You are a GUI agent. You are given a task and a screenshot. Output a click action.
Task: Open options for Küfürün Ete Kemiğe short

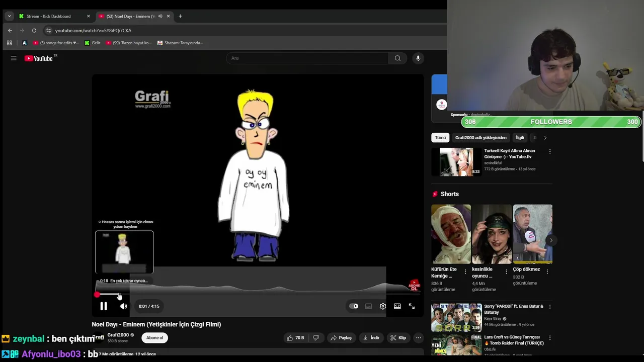pyautogui.click(x=465, y=272)
